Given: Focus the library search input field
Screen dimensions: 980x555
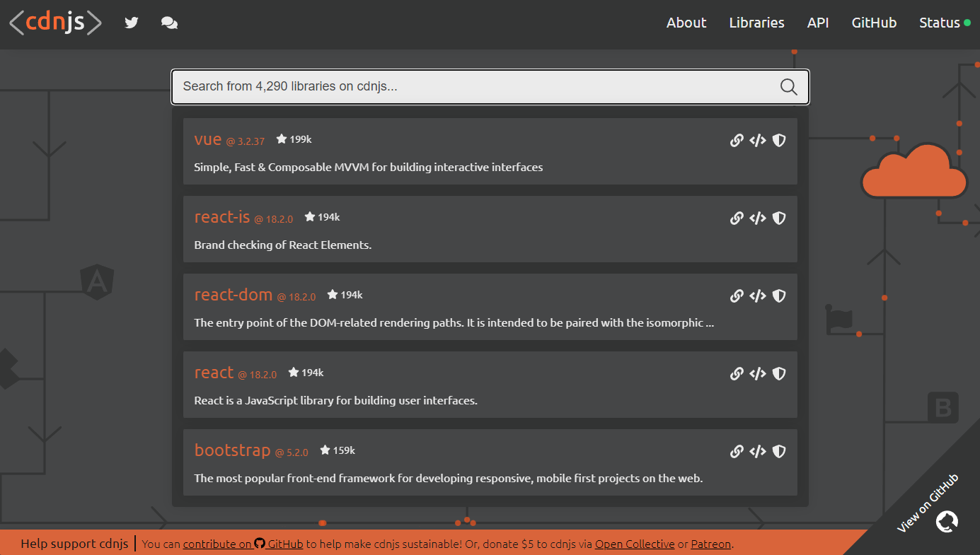Looking at the screenshot, I should pyautogui.click(x=474, y=87).
